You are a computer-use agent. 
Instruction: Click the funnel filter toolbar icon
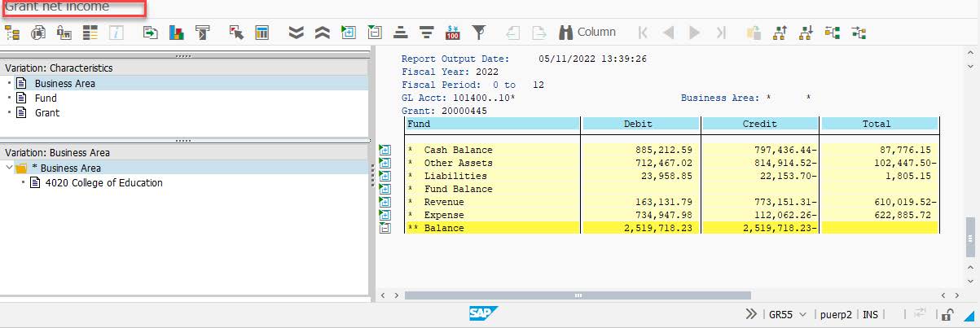coord(479,33)
